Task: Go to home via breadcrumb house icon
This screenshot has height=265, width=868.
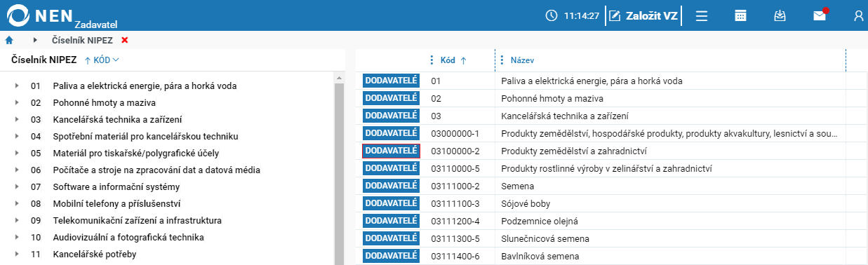Action: 10,40
